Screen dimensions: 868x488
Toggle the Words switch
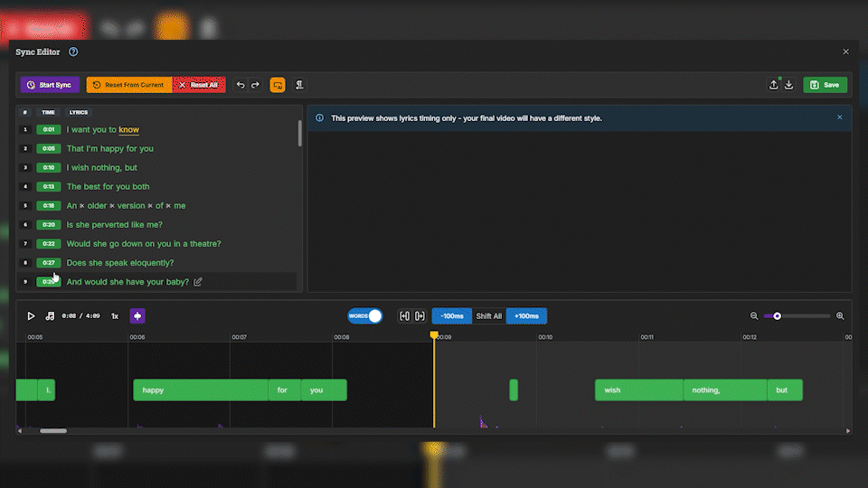(x=364, y=316)
